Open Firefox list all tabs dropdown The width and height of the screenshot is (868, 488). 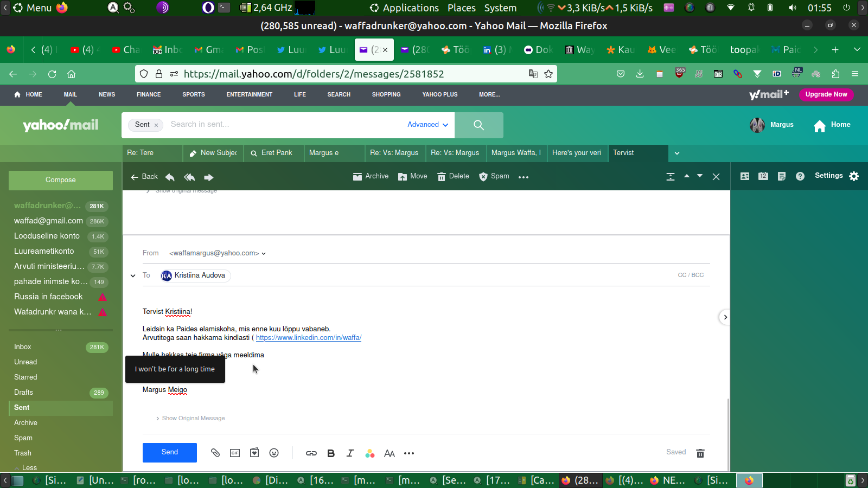pyautogui.click(x=857, y=49)
